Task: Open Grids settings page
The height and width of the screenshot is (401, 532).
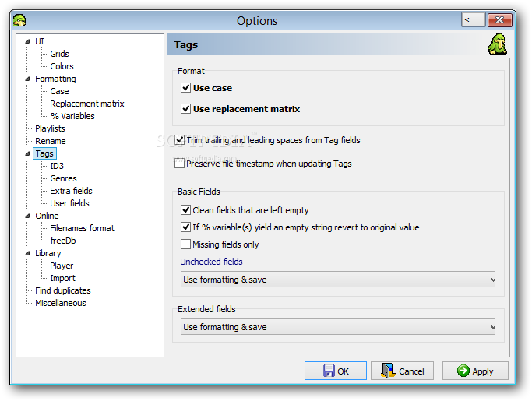Action: [x=59, y=54]
